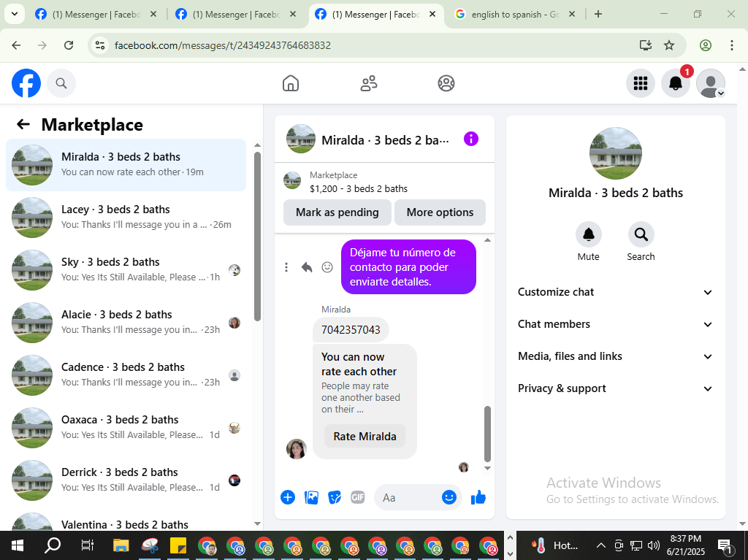Open more actions dots beside Spanish message
This screenshot has width=748, height=560.
click(x=286, y=267)
